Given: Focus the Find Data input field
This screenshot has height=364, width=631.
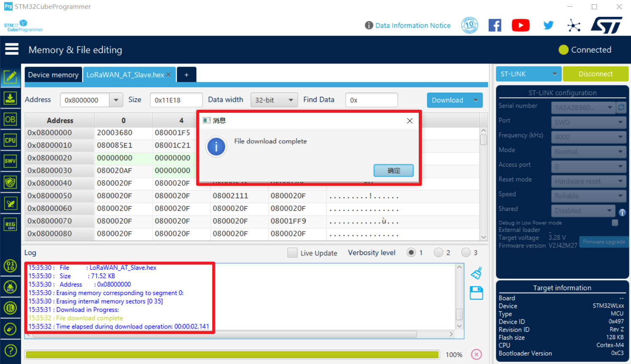Looking at the screenshot, I should coord(372,100).
